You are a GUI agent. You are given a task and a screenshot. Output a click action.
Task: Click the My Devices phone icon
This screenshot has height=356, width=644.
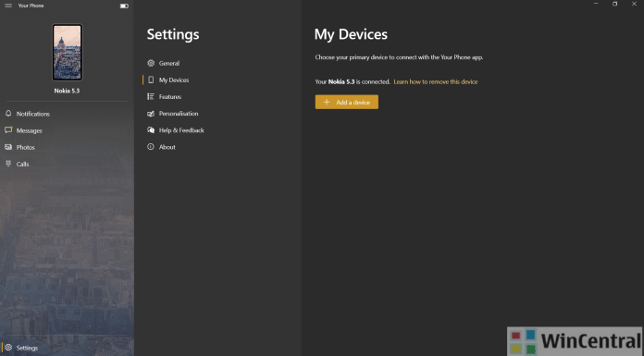pos(151,80)
